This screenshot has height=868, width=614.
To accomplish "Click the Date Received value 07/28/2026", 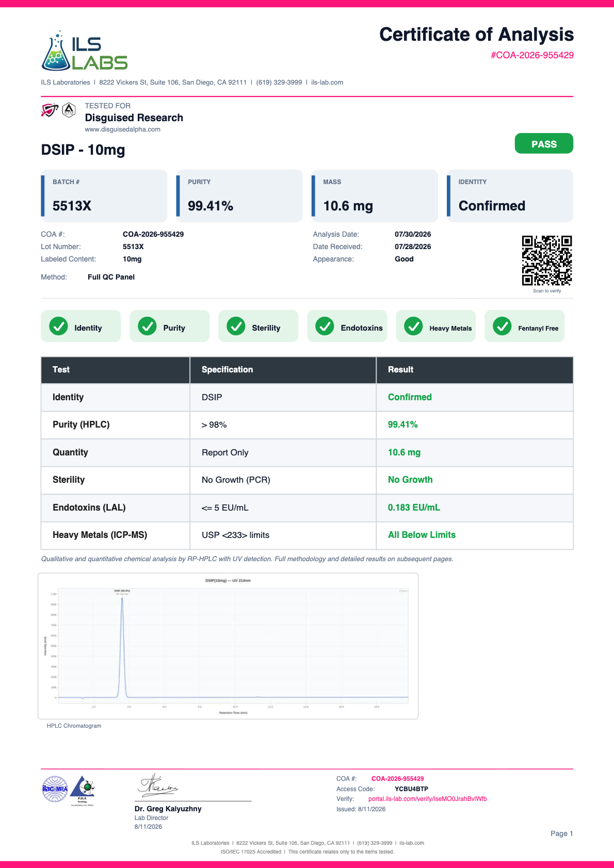I will 413,247.
